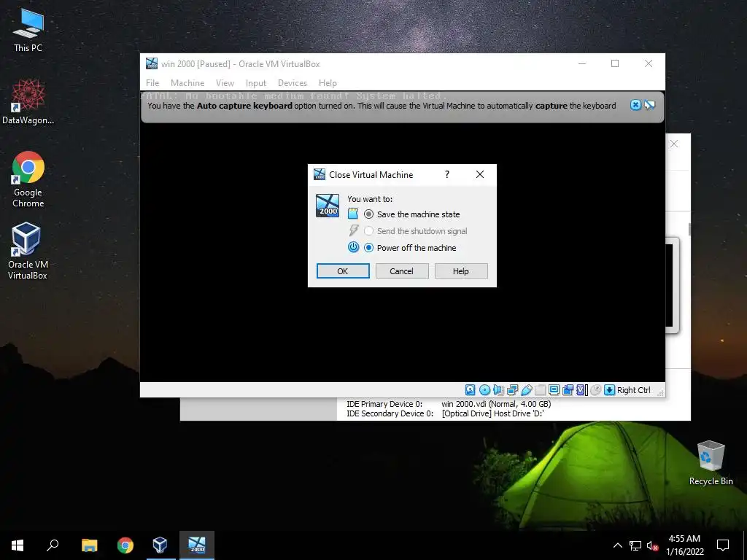Click win 2000.vdi entry in Manager window
Image resolution: width=747 pixels, height=560 pixels.
pyautogui.click(x=496, y=404)
